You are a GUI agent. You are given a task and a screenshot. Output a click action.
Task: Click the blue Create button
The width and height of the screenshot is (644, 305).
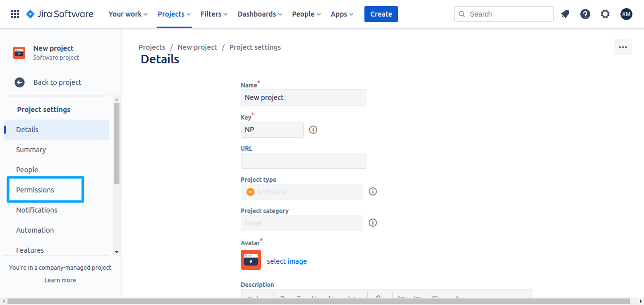point(381,14)
